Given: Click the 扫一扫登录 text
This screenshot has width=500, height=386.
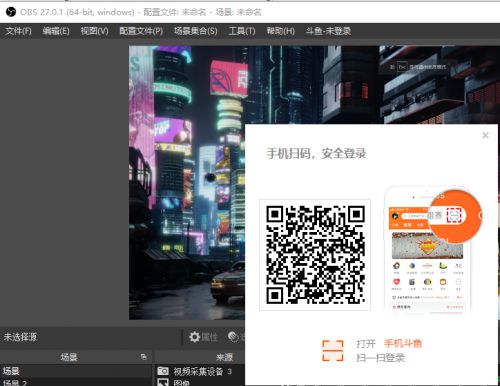Looking at the screenshot, I should coord(380,358).
